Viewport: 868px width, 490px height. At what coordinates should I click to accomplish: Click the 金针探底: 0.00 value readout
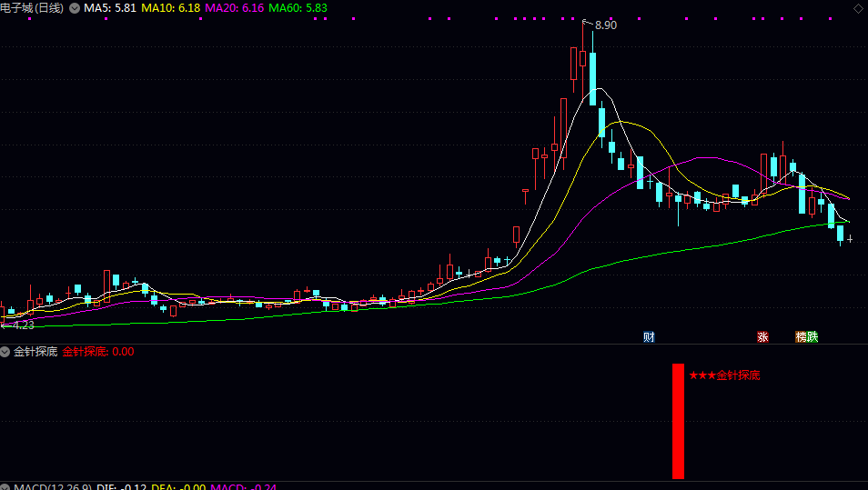coord(98,352)
